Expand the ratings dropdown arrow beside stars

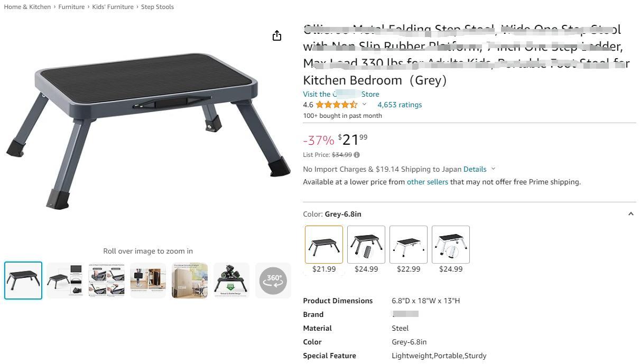[364, 104]
